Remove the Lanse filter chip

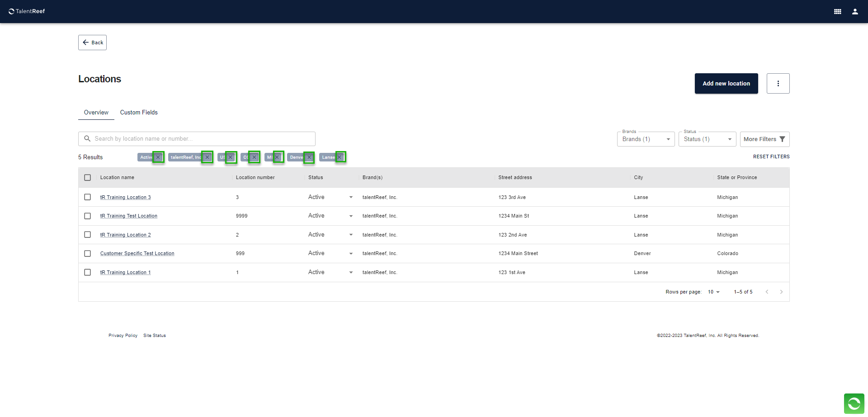[x=340, y=157]
